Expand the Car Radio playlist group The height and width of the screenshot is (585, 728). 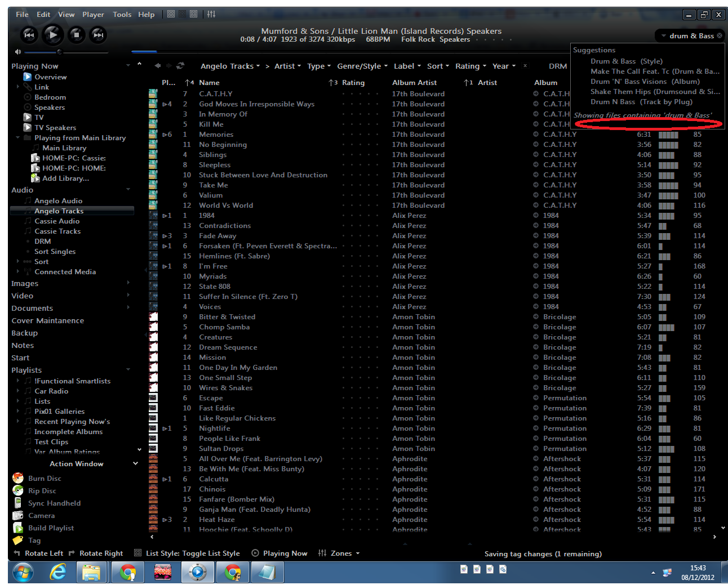(18, 391)
